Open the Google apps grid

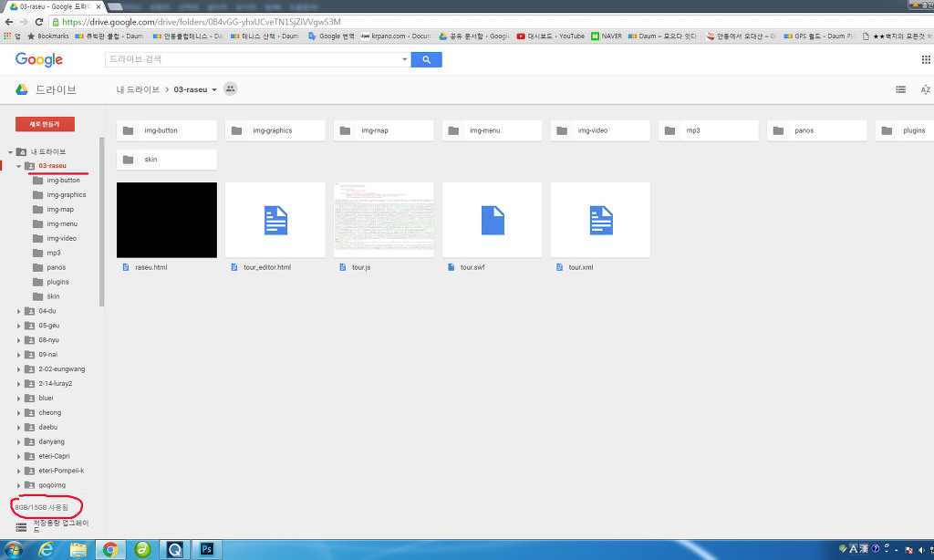(926, 59)
